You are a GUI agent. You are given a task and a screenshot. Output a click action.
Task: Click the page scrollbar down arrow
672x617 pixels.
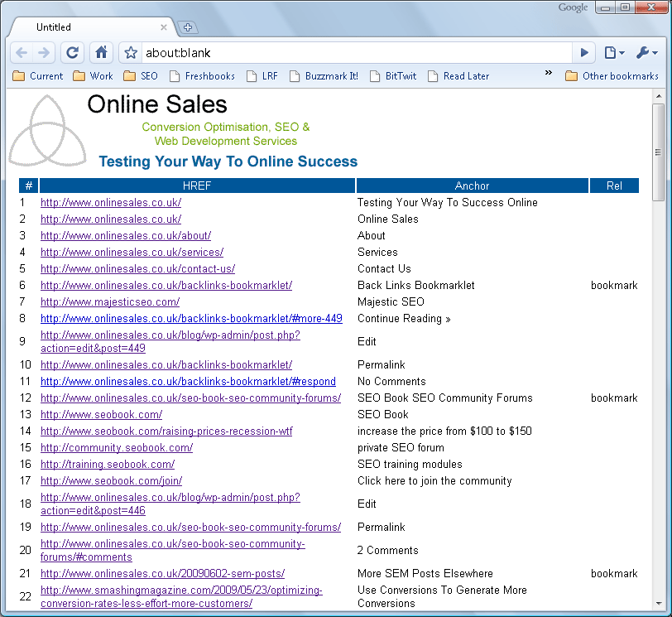tap(659, 604)
